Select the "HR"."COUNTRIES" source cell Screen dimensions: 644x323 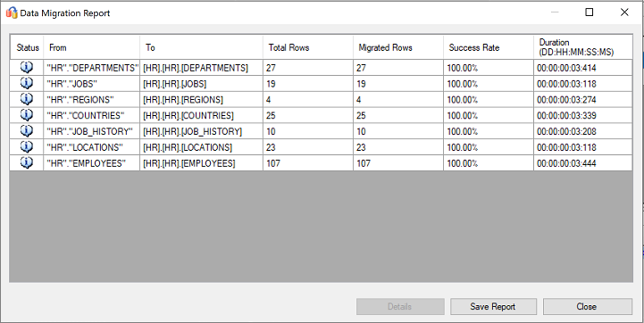coord(91,115)
